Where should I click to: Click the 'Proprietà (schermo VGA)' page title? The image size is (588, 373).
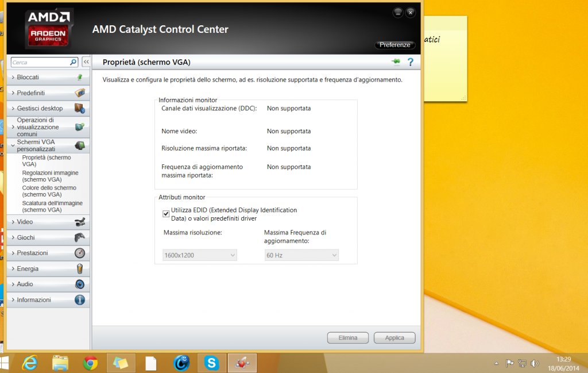click(x=146, y=62)
